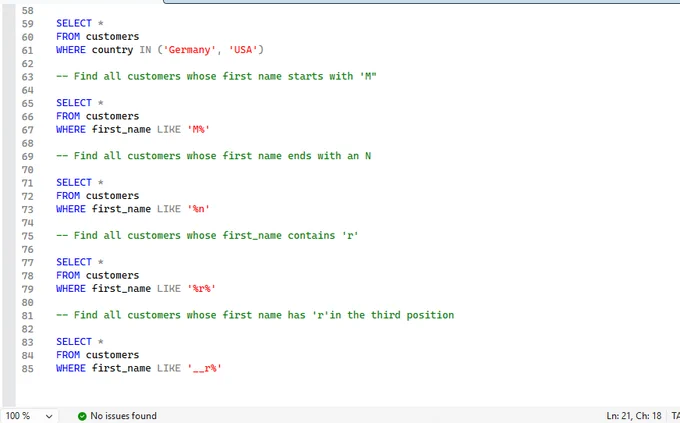Click line number 85 in the gutter

[x=27, y=369]
